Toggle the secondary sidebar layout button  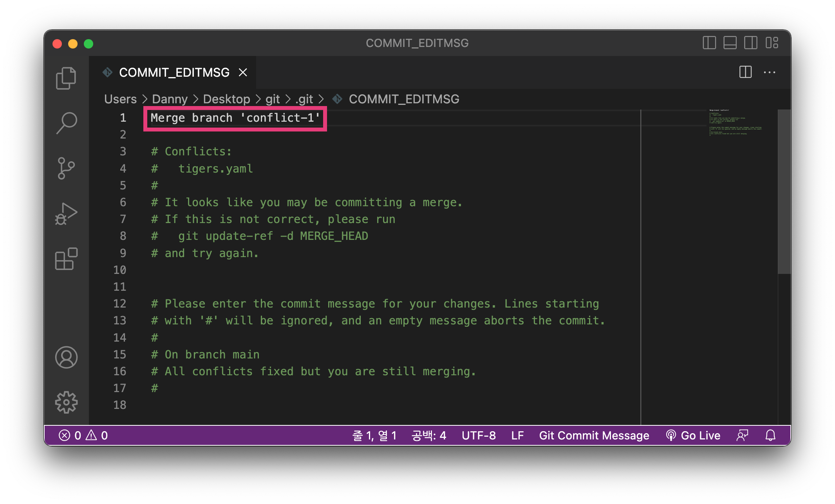[751, 43]
